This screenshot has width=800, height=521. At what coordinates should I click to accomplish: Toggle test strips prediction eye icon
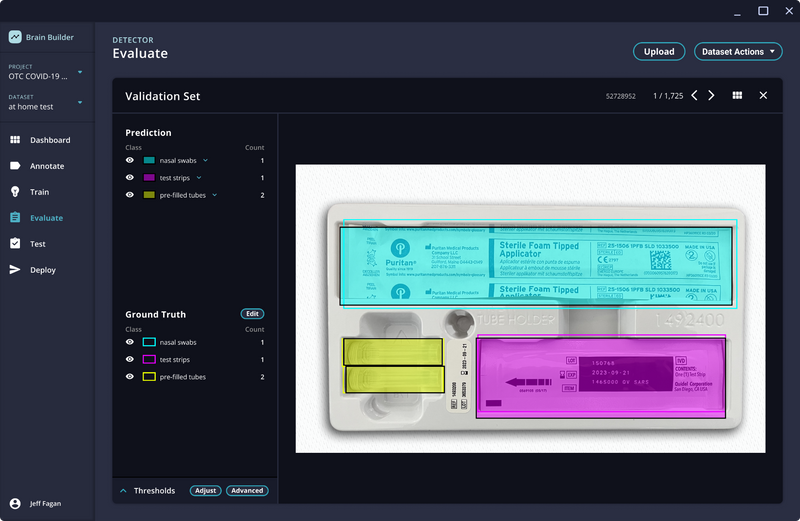coord(130,178)
